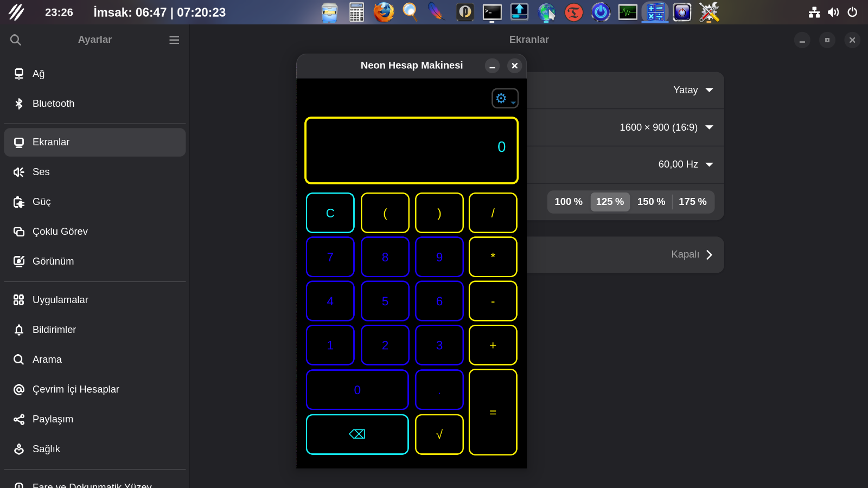Set display scale to 100 %
This screenshot has height=488, width=868.
(568, 202)
